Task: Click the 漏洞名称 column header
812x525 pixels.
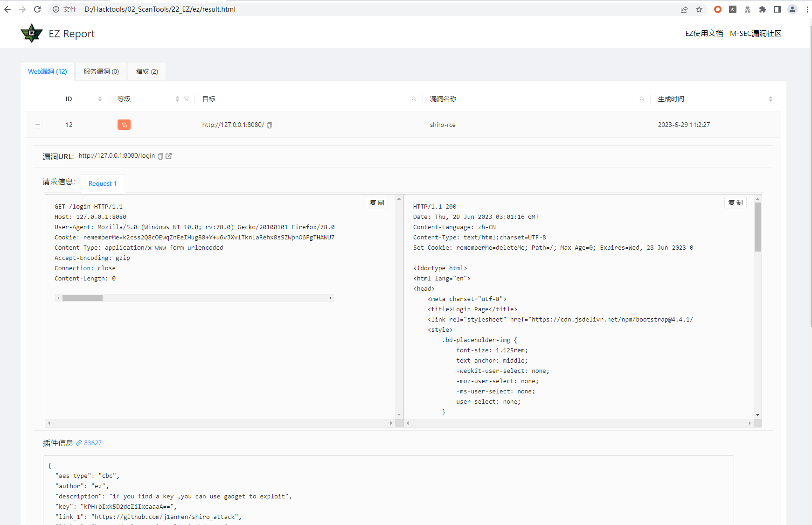Action: point(443,99)
